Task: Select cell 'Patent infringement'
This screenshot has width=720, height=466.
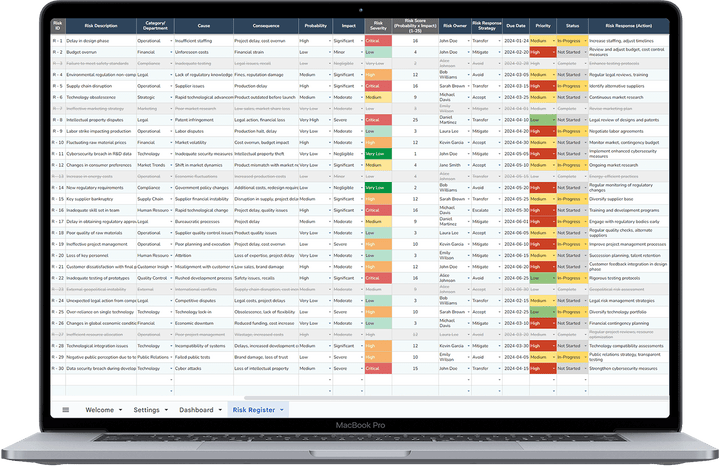Action: (204, 120)
